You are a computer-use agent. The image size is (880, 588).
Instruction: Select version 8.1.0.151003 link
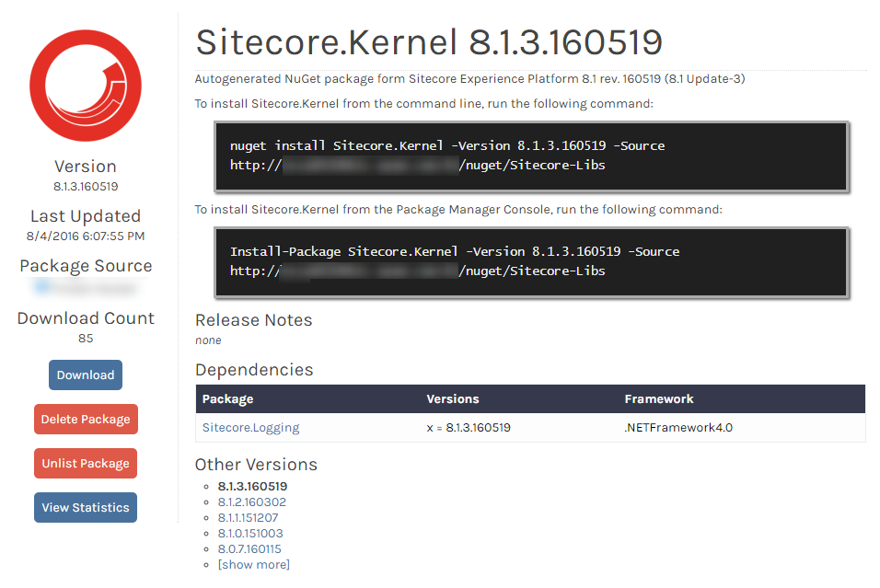point(250,533)
